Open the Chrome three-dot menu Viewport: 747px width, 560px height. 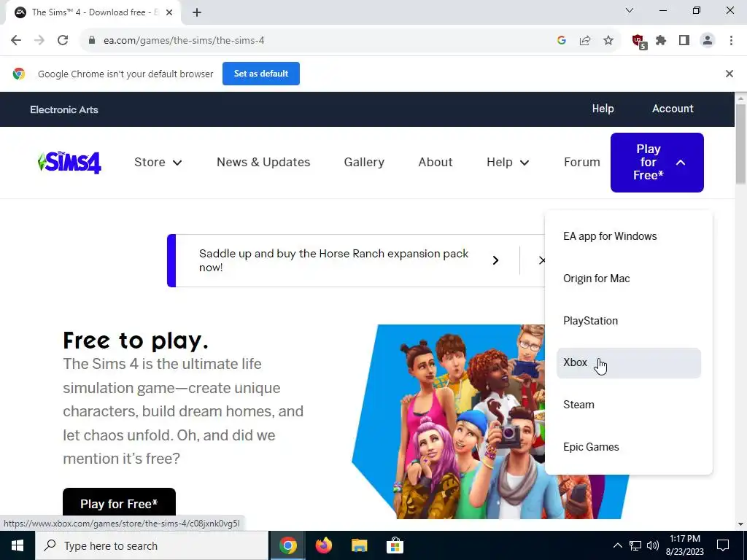tap(731, 41)
